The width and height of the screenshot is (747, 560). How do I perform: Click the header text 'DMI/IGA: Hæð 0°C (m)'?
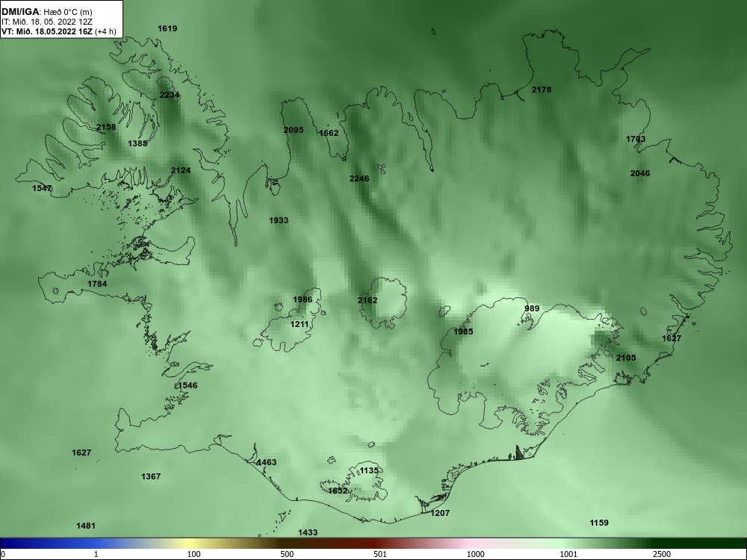click(46, 12)
